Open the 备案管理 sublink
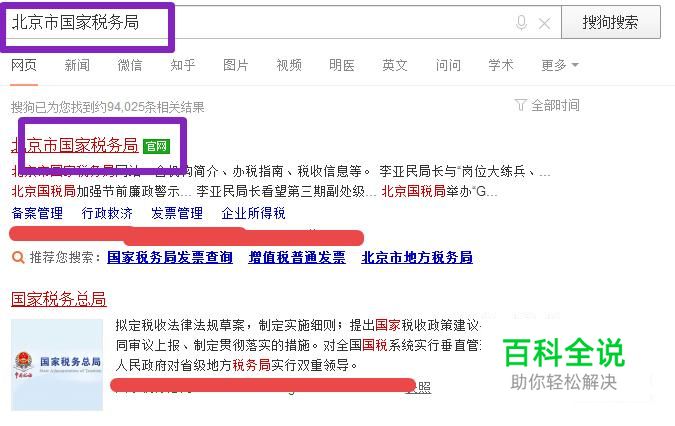The width and height of the screenshot is (675, 426). (37, 213)
